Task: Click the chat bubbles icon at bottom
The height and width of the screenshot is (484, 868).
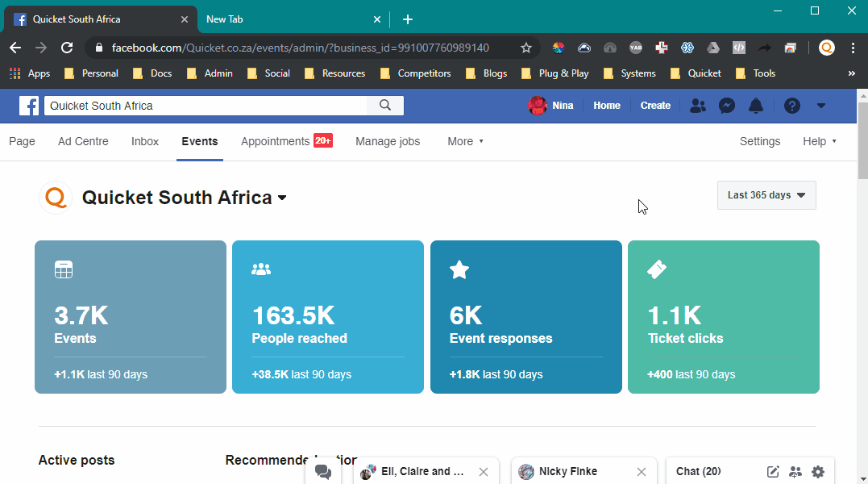Action: tap(322, 472)
